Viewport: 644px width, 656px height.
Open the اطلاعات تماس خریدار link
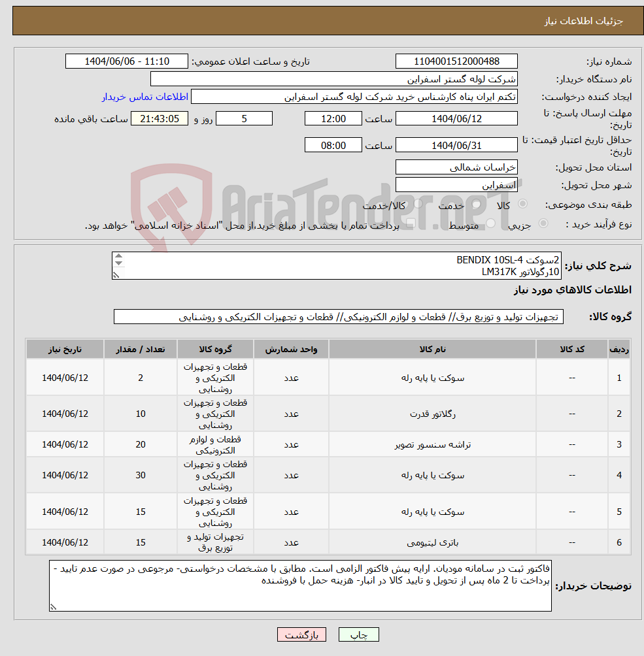[145, 97]
